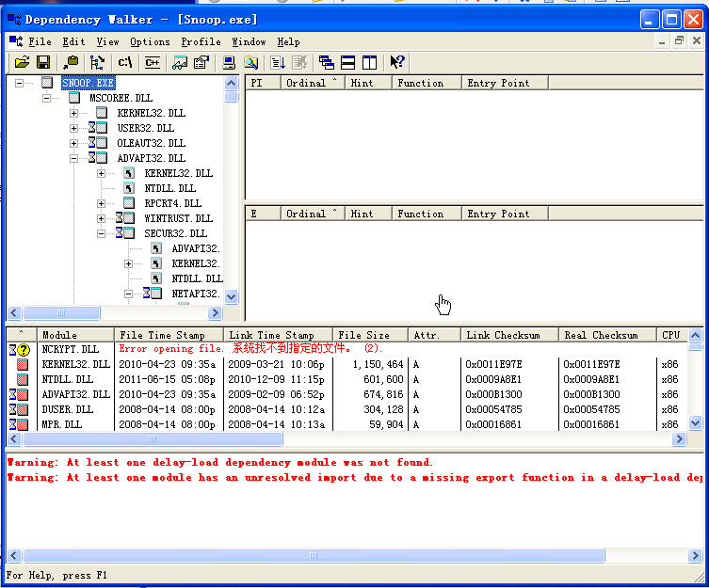Expand the WINTRUST.DLL tree node
709x588 pixels.
click(x=102, y=218)
